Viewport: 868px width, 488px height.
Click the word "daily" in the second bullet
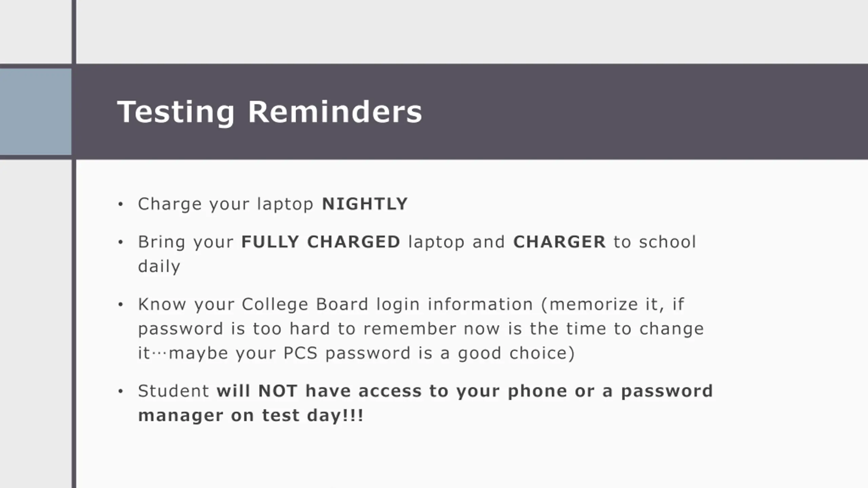159,266
